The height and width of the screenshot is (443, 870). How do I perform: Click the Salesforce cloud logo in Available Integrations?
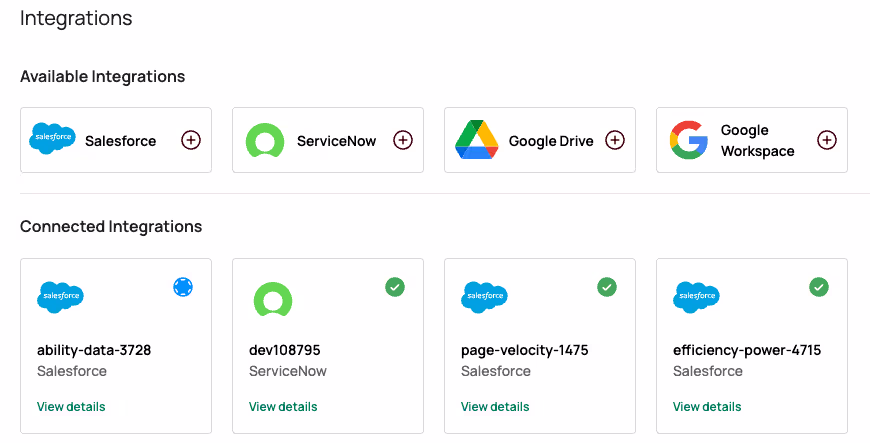tap(53, 138)
